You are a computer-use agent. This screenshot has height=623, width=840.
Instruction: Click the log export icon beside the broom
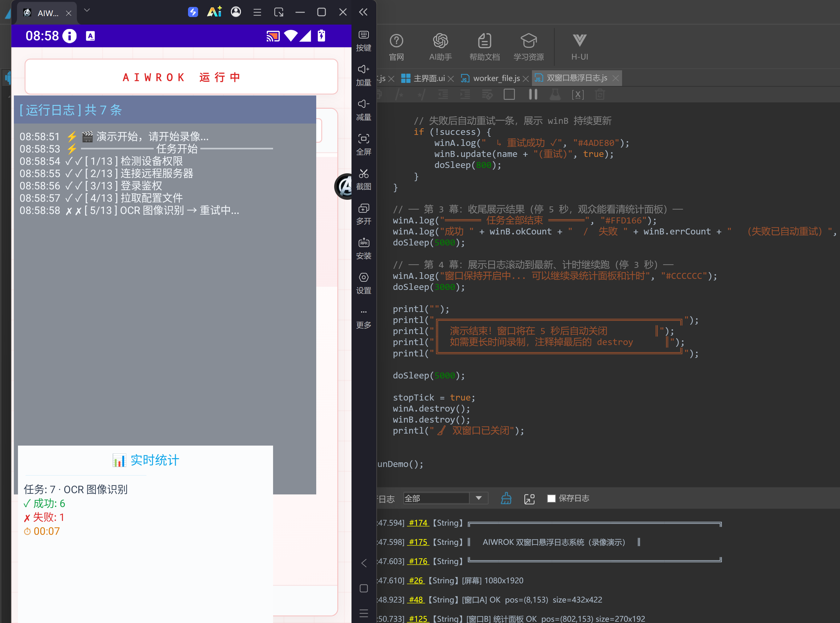click(x=529, y=499)
